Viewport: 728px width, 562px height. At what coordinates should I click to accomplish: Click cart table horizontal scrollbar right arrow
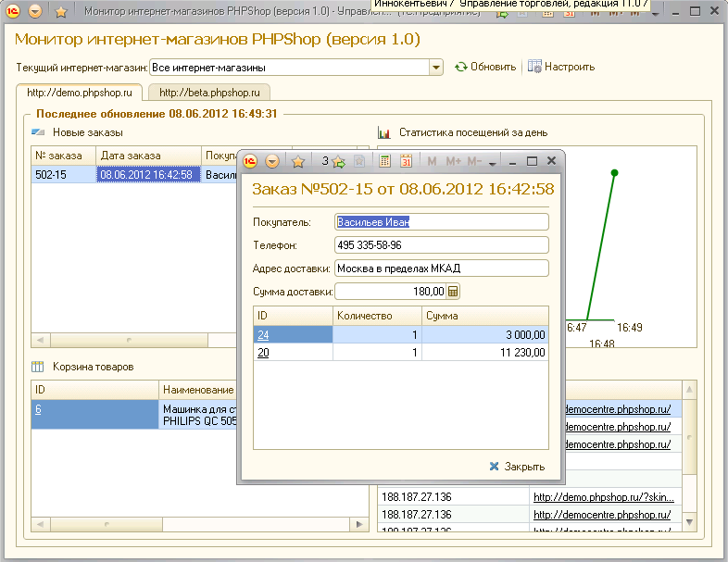click(x=358, y=524)
